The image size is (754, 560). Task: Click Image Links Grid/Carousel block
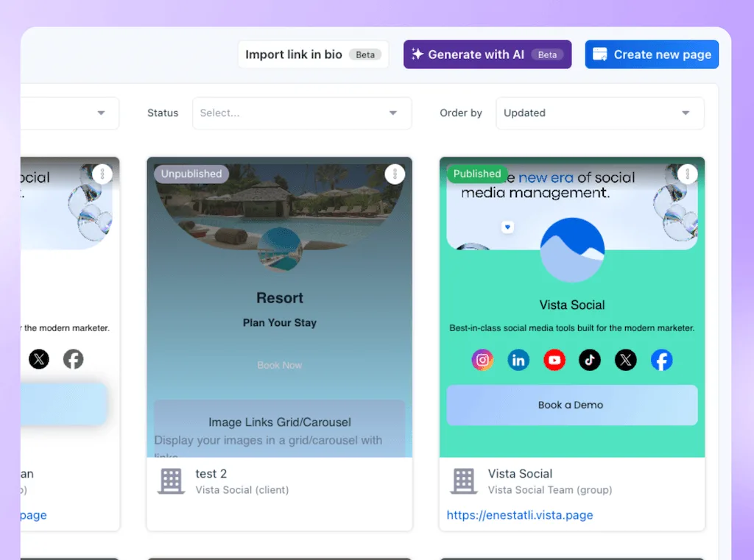click(x=279, y=428)
